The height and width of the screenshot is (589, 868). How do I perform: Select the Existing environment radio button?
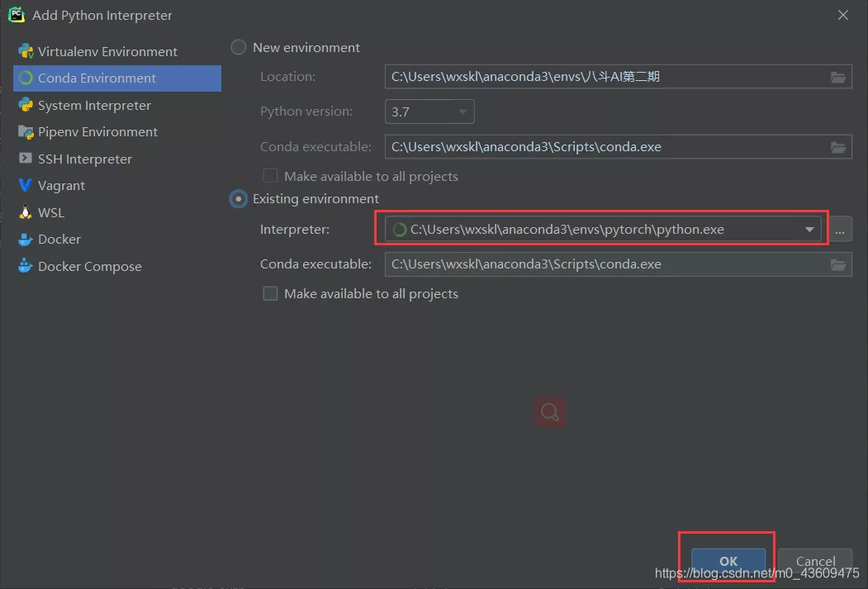(x=239, y=199)
